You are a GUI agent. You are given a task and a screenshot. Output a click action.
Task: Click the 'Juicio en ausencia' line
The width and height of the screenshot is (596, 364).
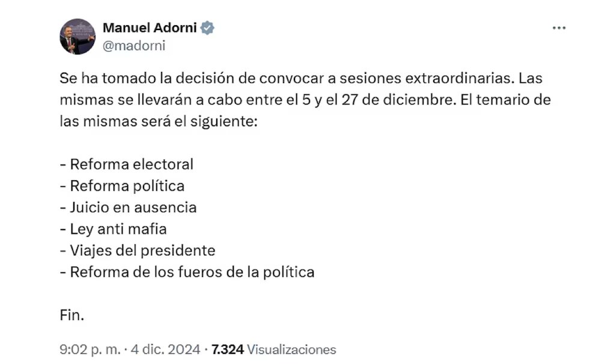click(x=133, y=207)
